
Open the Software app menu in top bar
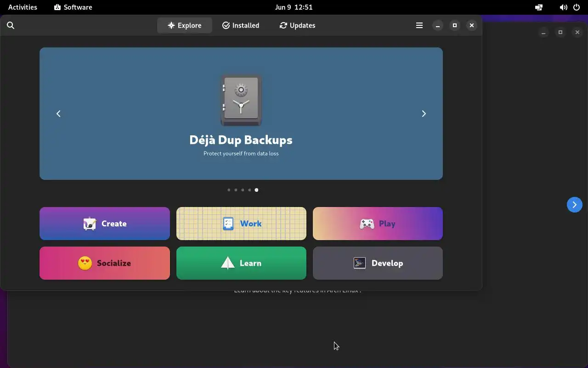(x=73, y=7)
